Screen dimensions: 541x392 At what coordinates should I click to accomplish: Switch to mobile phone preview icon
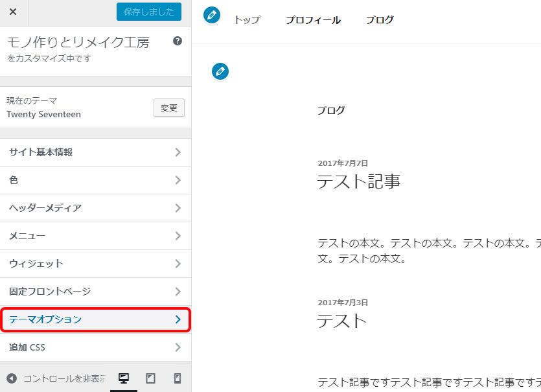coord(177,378)
